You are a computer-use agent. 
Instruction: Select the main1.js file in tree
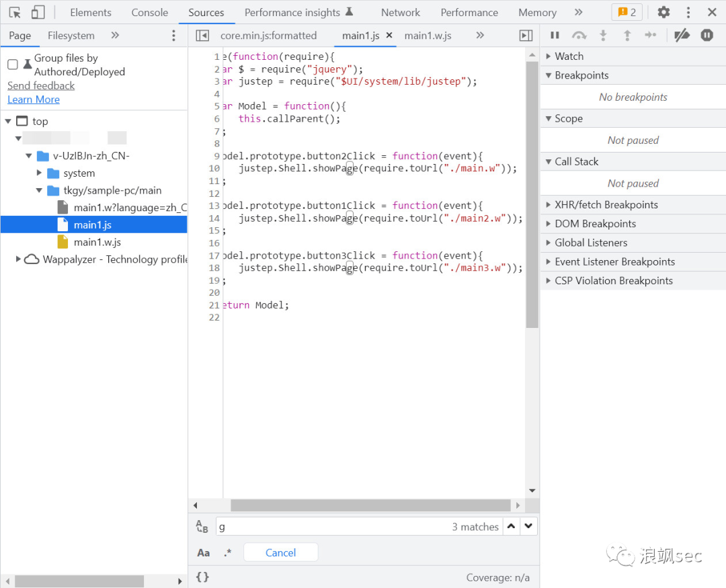[x=94, y=225]
